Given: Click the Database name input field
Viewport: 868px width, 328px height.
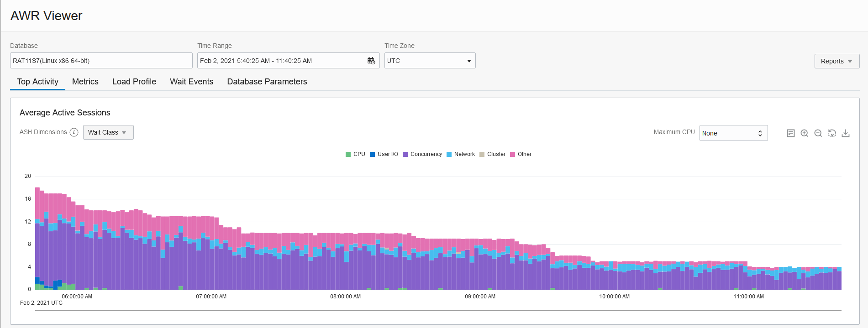Looking at the screenshot, I should (x=101, y=61).
